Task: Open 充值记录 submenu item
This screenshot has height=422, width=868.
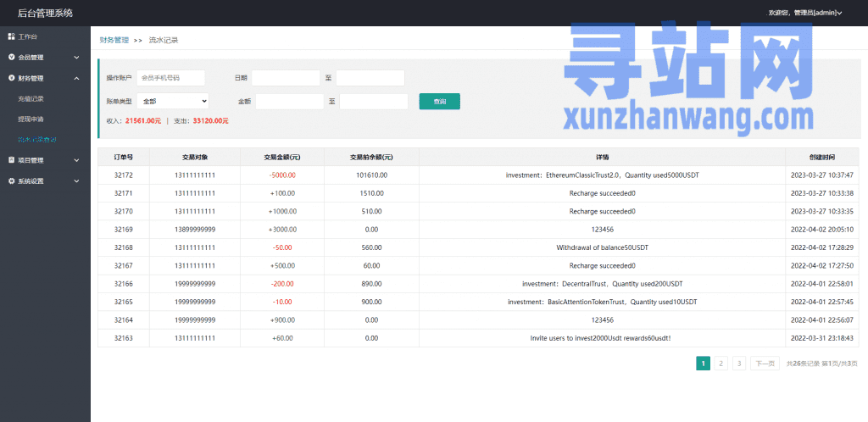Action: [x=31, y=99]
